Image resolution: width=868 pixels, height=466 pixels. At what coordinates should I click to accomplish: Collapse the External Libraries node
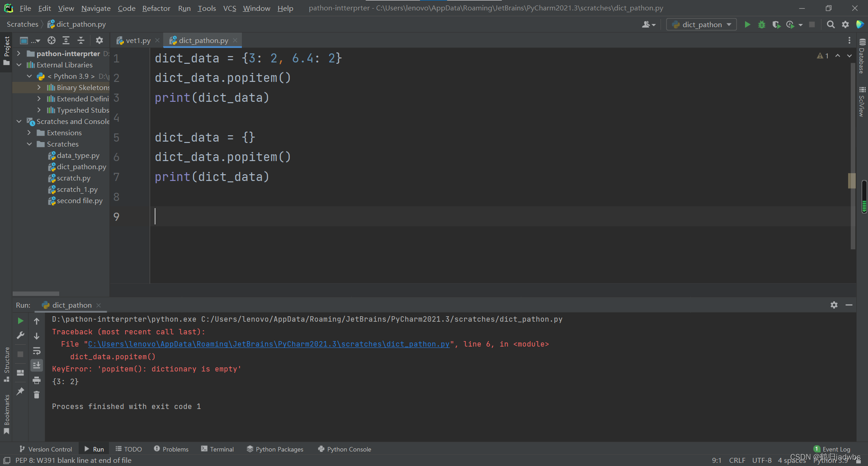point(19,65)
